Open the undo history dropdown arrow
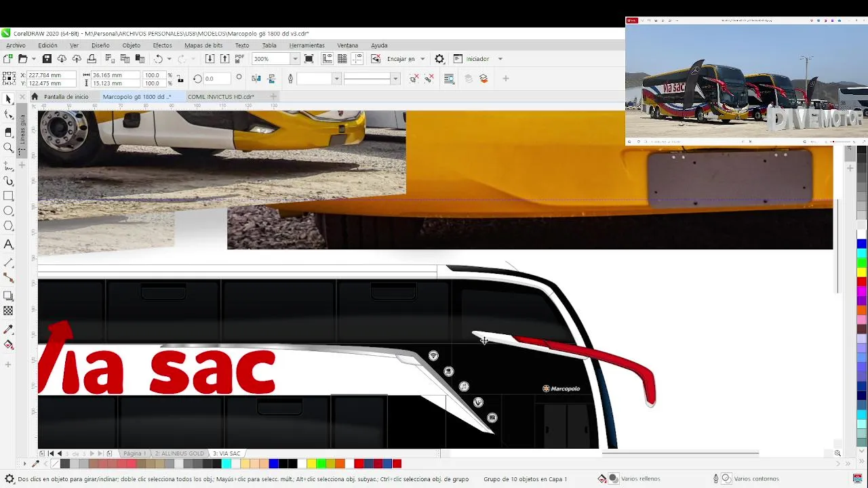This screenshot has height=488, width=868. (x=169, y=59)
